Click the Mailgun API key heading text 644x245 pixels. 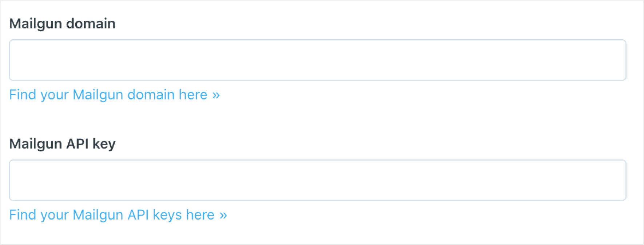(x=62, y=143)
